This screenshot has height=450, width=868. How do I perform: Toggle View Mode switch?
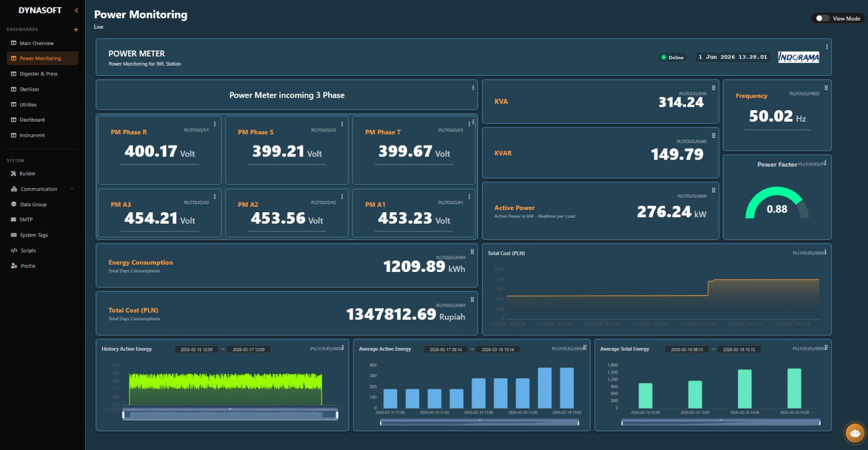click(x=822, y=18)
